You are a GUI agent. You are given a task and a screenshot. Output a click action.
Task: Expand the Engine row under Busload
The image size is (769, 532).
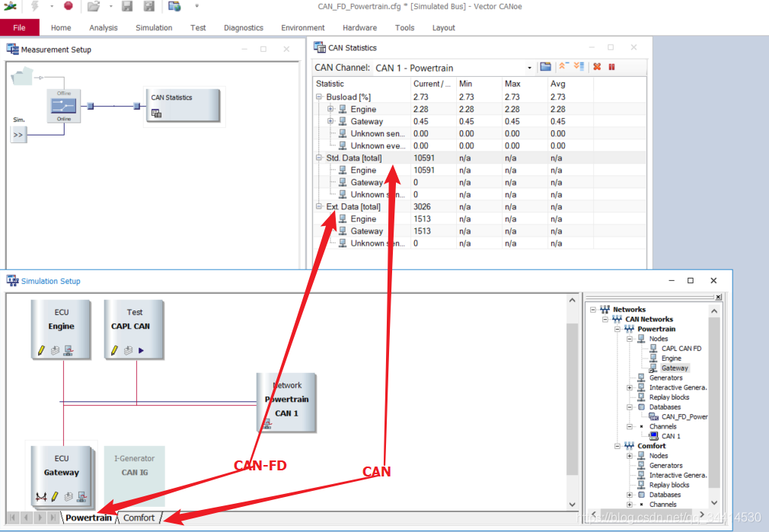click(x=330, y=109)
